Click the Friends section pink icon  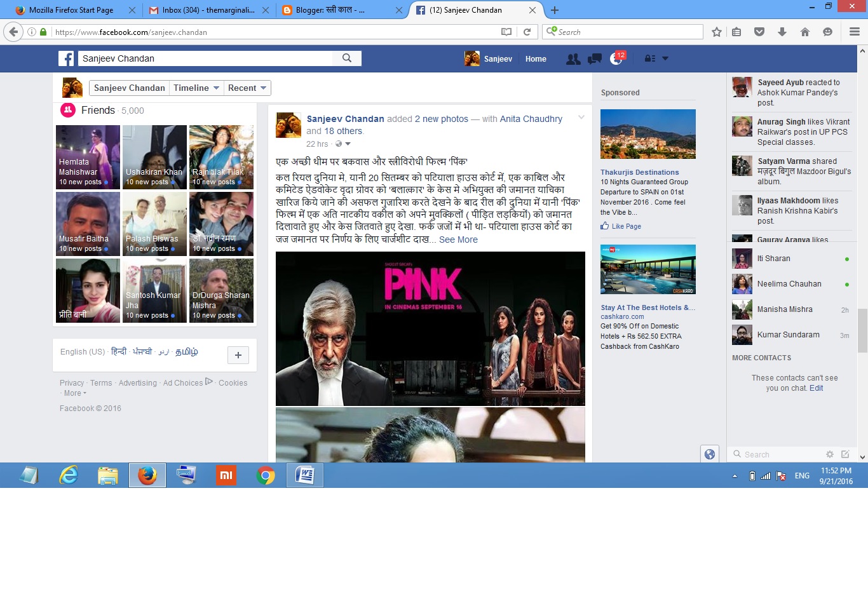click(x=68, y=110)
